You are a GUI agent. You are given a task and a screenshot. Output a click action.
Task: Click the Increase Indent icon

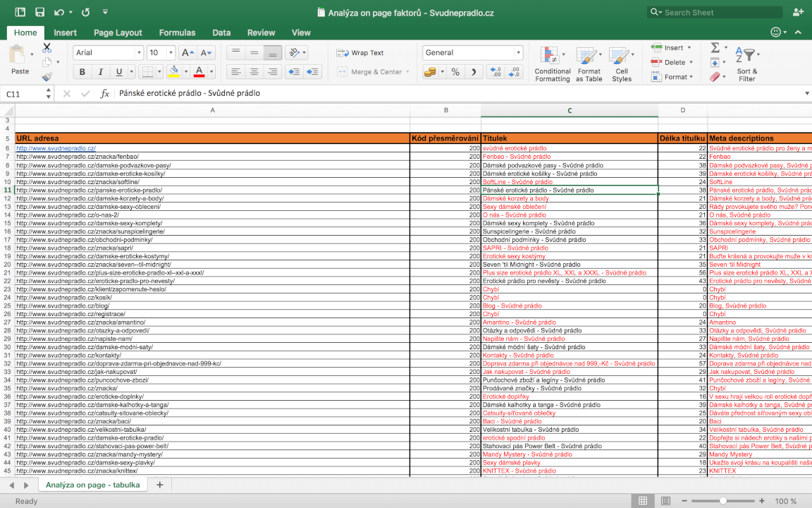pos(313,72)
